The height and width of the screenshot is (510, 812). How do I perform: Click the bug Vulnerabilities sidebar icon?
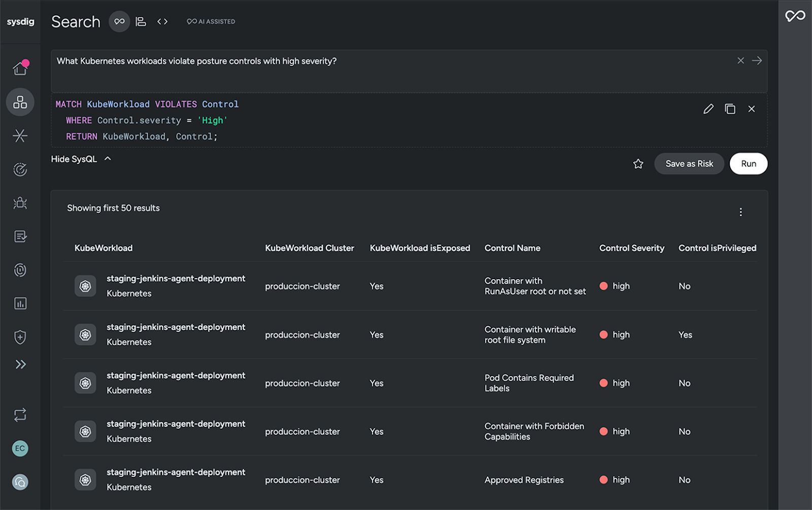coord(20,203)
